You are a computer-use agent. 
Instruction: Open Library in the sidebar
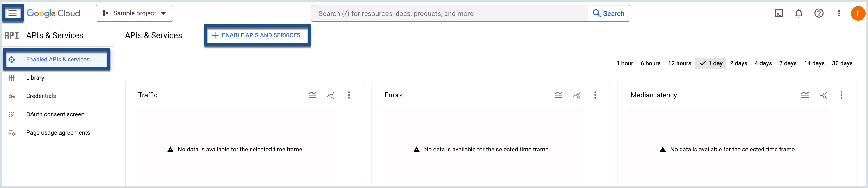35,78
